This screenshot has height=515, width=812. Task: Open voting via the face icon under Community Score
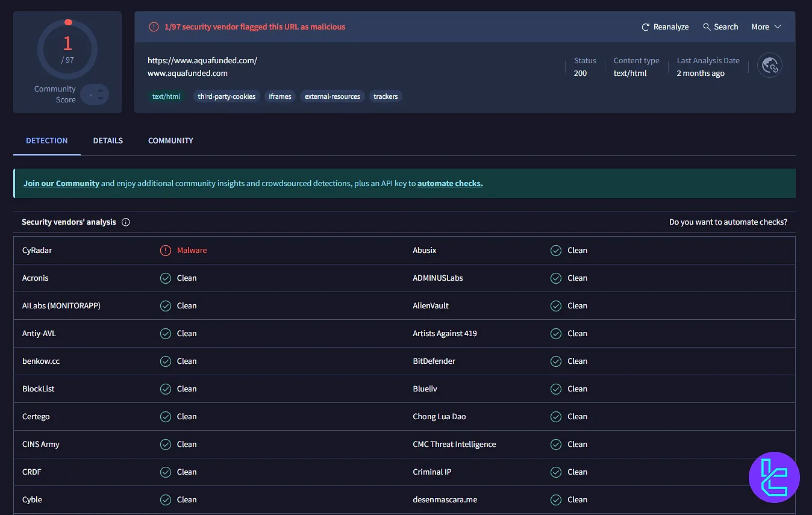[95, 95]
